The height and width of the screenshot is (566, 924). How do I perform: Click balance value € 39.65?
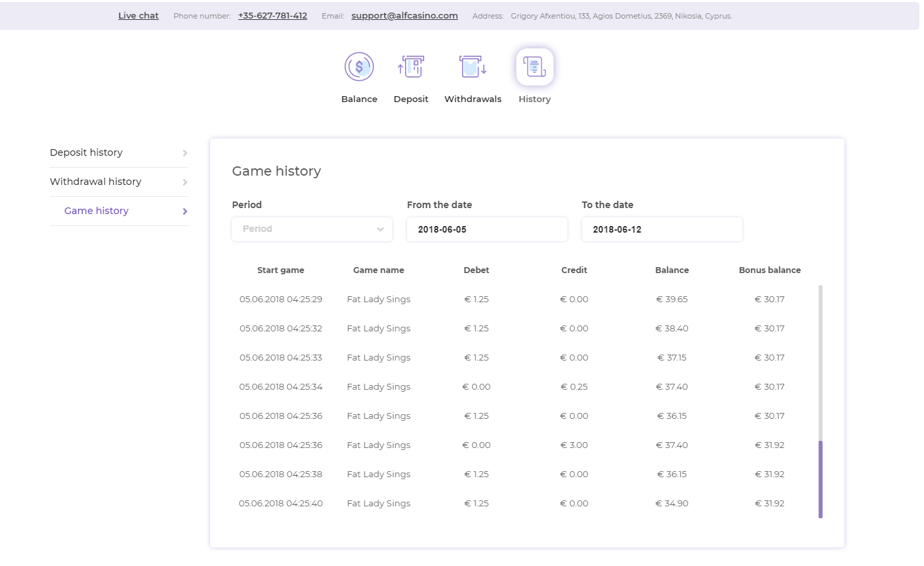pos(672,300)
